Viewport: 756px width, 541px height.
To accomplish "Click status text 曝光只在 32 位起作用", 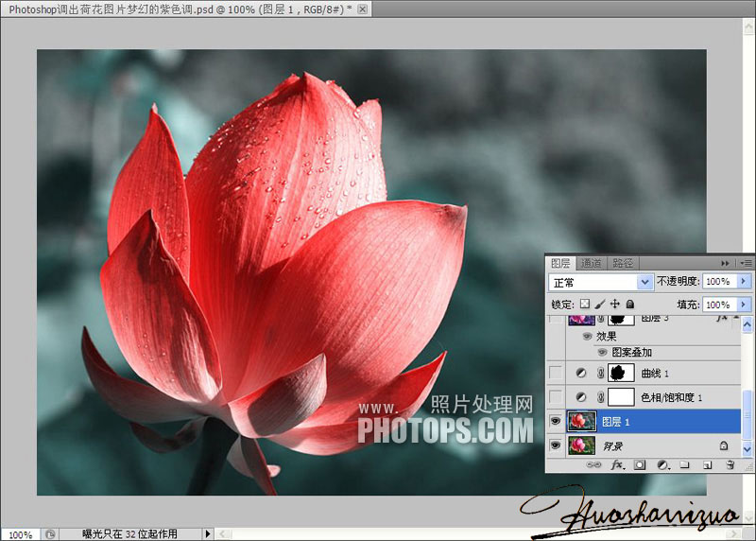I will (x=129, y=533).
